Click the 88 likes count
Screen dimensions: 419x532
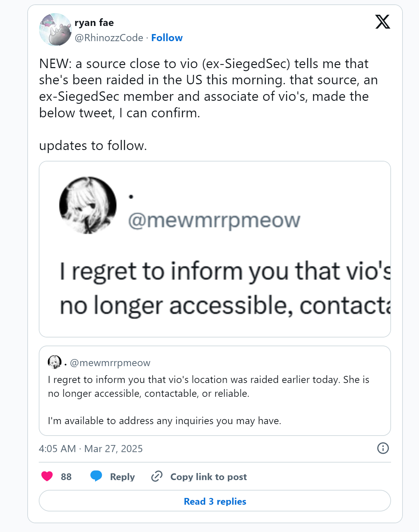tap(66, 477)
